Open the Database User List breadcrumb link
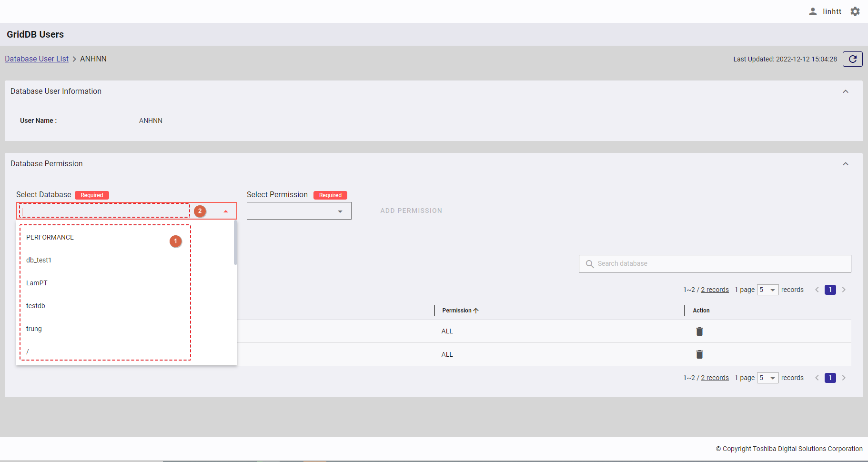The height and width of the screenshot is (462, 868). (x=37, y=59)
